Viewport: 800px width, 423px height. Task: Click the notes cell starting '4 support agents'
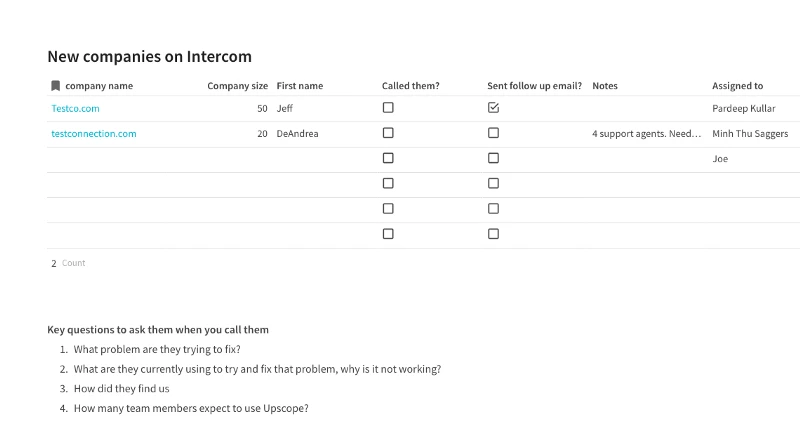coord(646,133)
